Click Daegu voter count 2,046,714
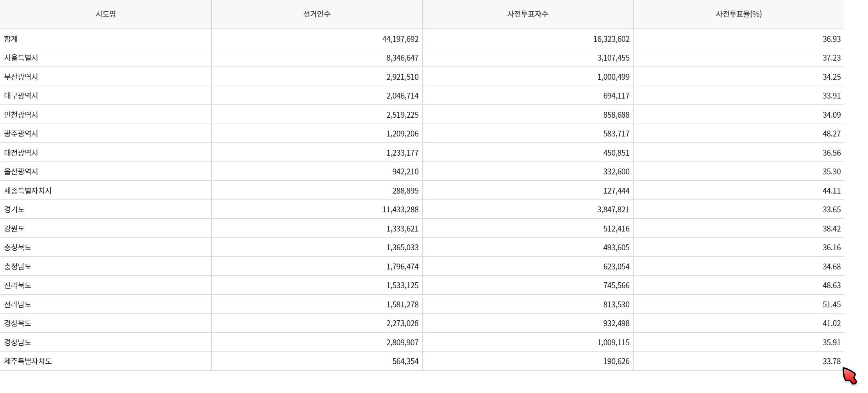This screenshot has height=393, width=868. [x=402, y=96]
